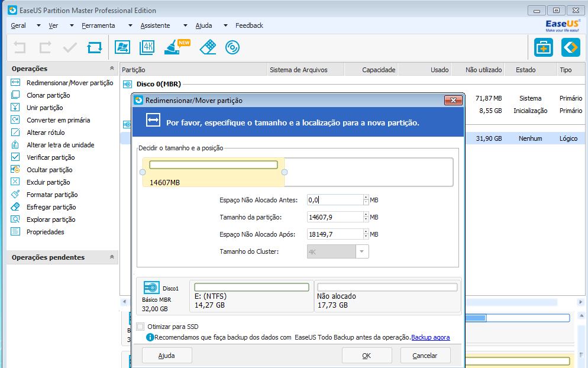Open the backup toolkit icon
588x368 pixels.
[544, 48]
